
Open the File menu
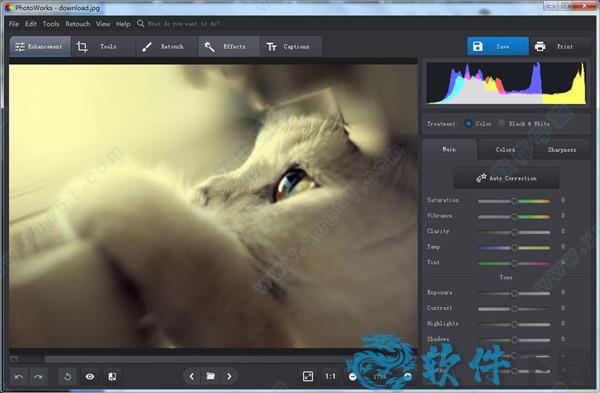pyautogui.click(x=14, y=24)
